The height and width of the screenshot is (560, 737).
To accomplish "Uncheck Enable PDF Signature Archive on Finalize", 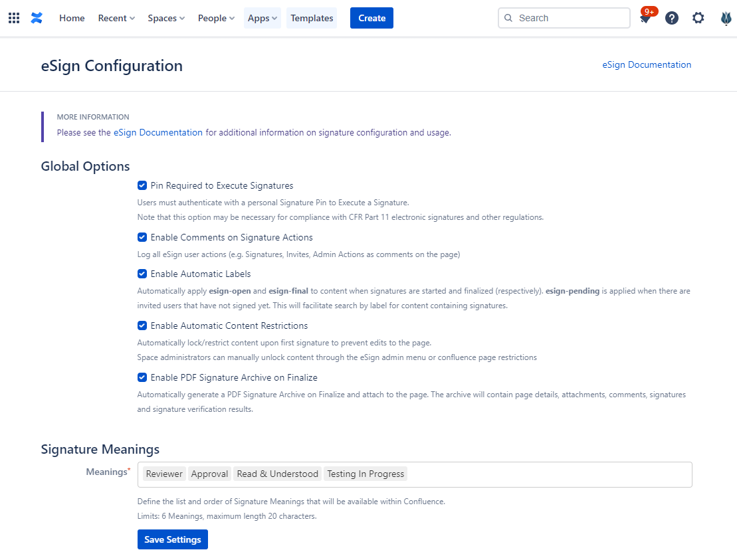I will (142, 377).
